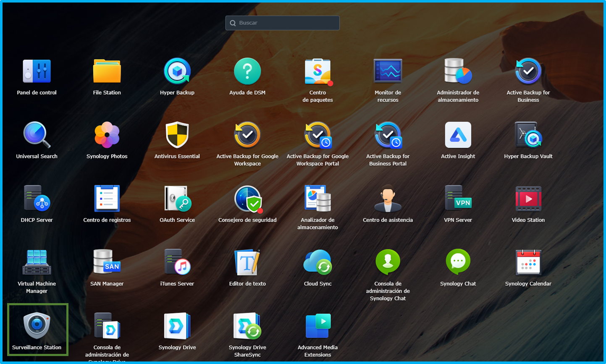Viewport: 606px width, 364px height.
Task: Open Synology Photos app
Action: 107,135
